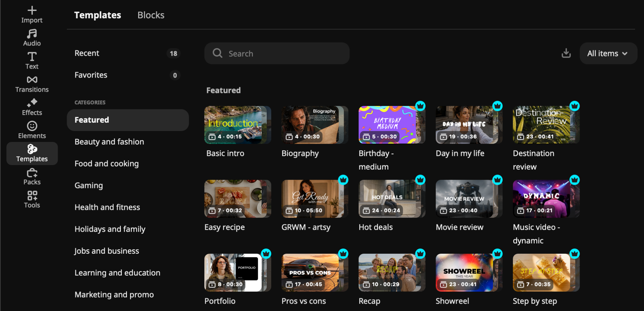Open the Elements panel
Screen dimensions: 644x311
32,130
